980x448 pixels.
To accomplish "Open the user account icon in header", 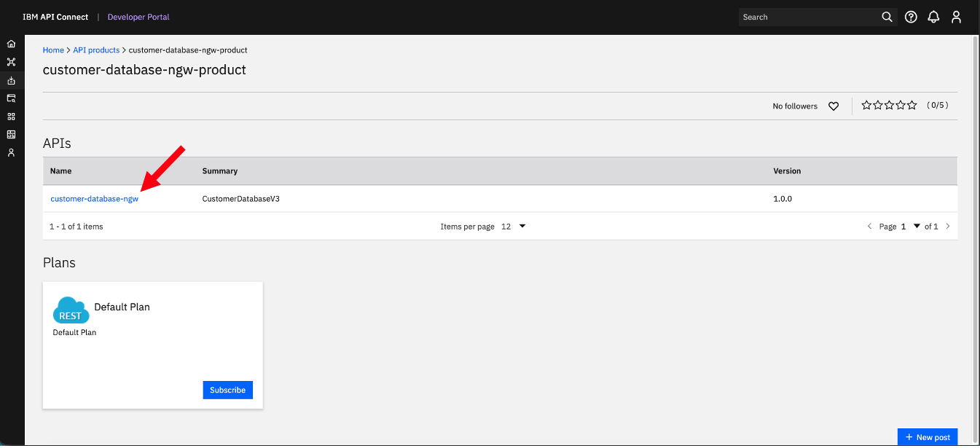I will (957, 17).
